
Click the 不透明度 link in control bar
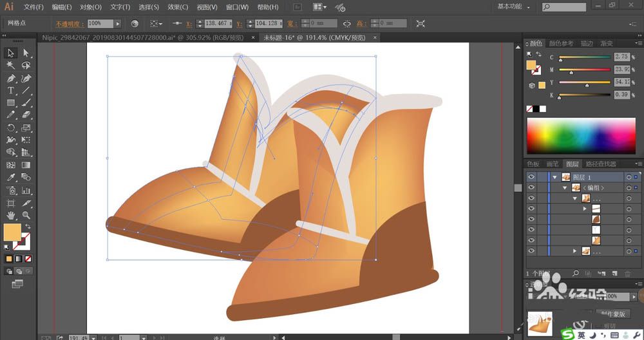[69, 23]
